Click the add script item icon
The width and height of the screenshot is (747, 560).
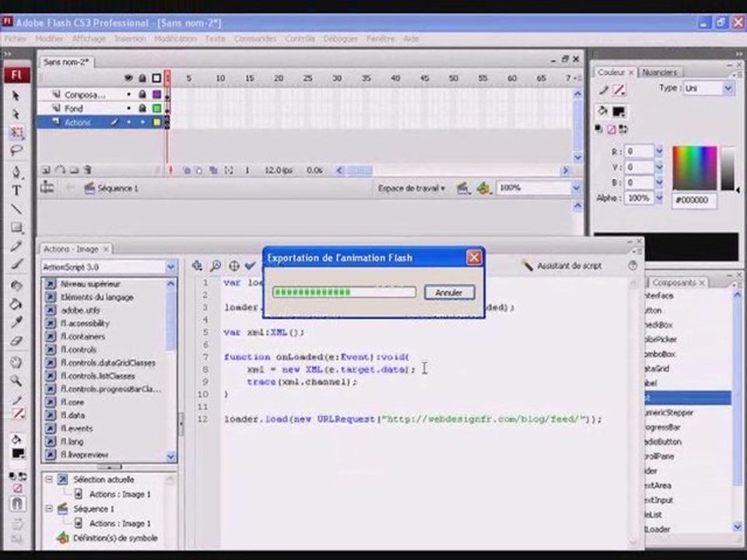click(197, 266)
